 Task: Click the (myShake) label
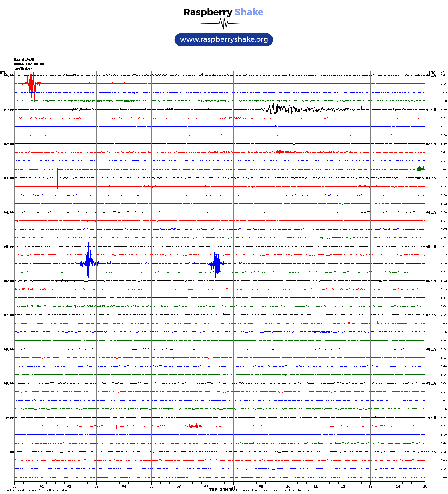coord(23,68)
